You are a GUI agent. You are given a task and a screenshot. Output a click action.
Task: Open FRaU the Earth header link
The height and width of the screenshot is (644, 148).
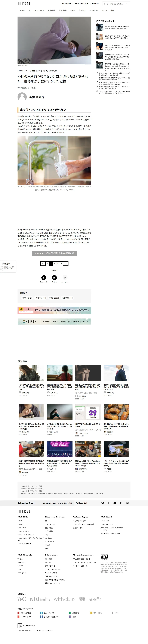(x=81, y=3)
